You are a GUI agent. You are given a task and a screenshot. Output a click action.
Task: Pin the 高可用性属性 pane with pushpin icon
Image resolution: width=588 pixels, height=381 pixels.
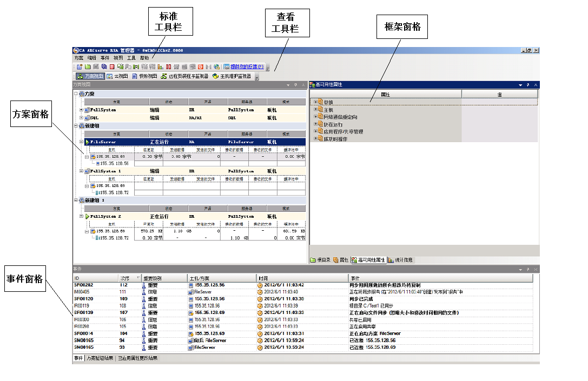pos(528,85)
